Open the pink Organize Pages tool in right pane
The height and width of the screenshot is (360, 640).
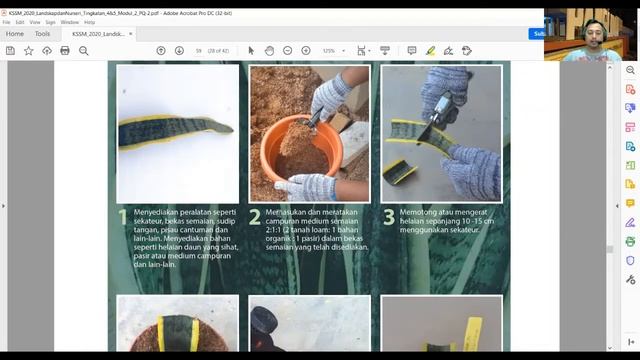pyautogui.click(x=630, y=127)
